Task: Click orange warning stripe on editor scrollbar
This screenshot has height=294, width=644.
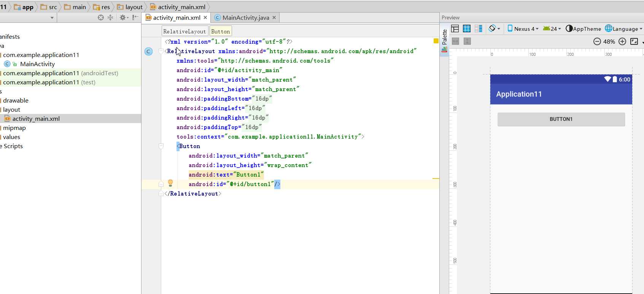Action: [436, 178]
